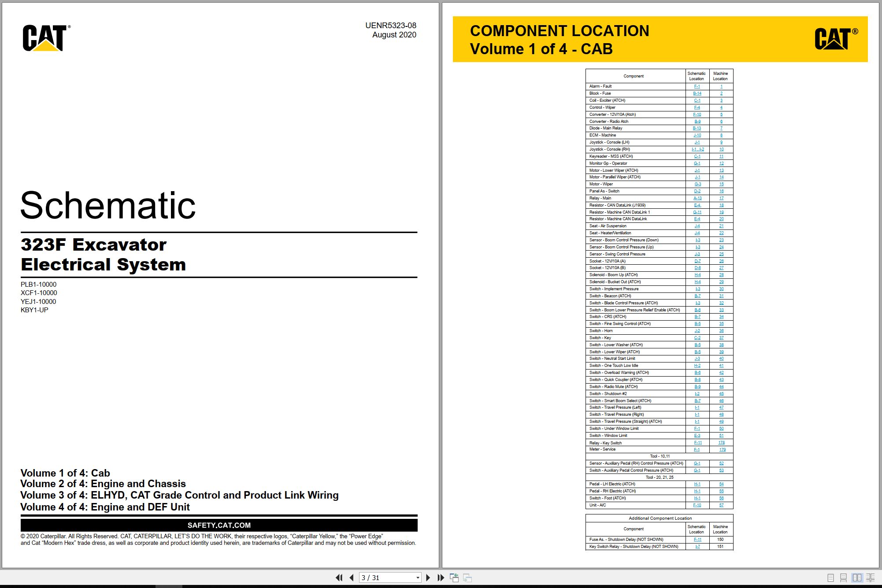This screenshot has height=588, width=882.
Task: Go to the previous page
Action: pyautogui.click(x=351, y=577)
